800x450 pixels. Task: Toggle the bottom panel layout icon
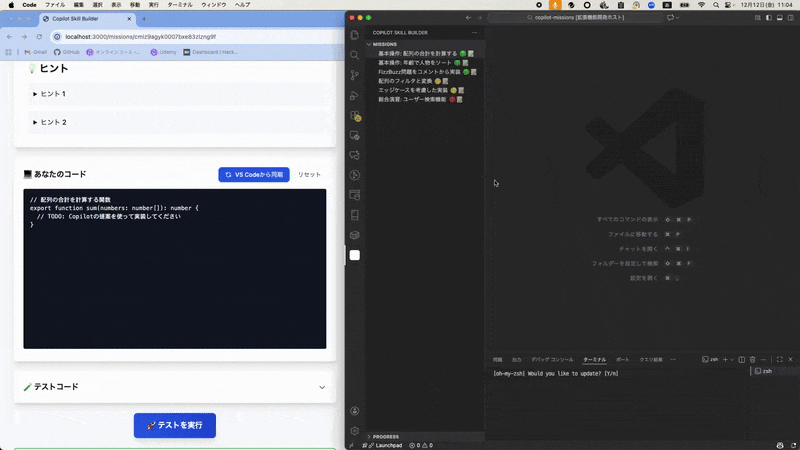pyautogui.click(x=780, y=17)
